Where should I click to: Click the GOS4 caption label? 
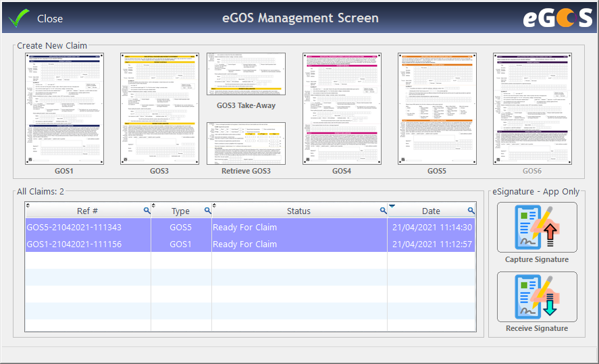(342, 171)
